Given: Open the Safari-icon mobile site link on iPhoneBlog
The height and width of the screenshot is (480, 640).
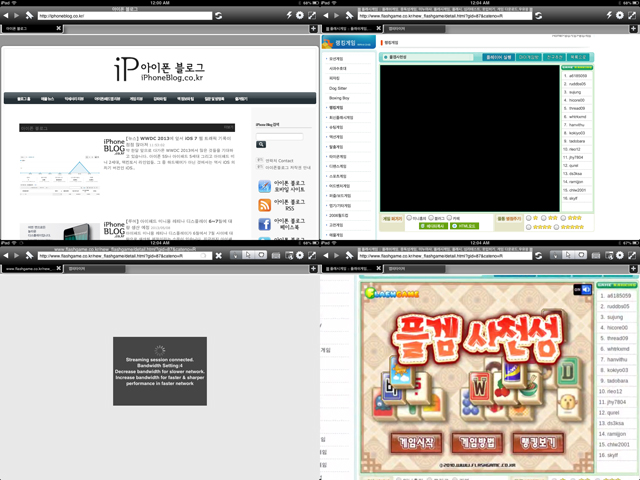Looking at the screenshot, I should pos(264,187).
